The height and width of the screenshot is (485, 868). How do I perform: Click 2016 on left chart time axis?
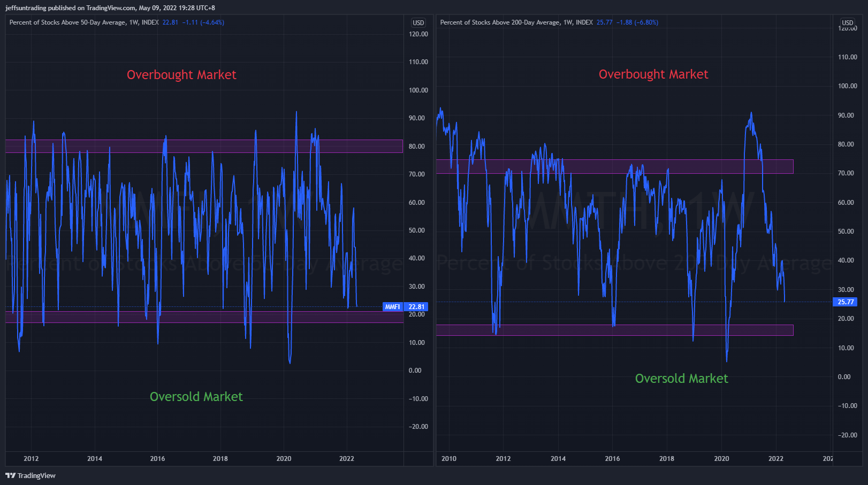click(157, 459)
